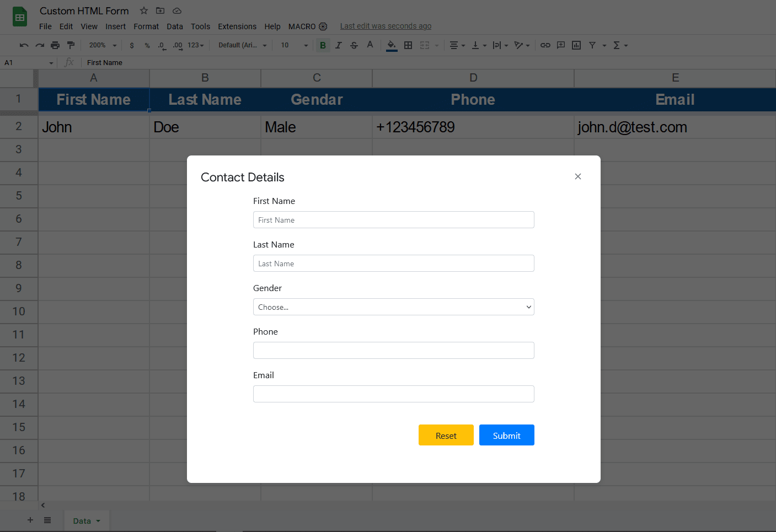Click the blue Submit button

507,435
